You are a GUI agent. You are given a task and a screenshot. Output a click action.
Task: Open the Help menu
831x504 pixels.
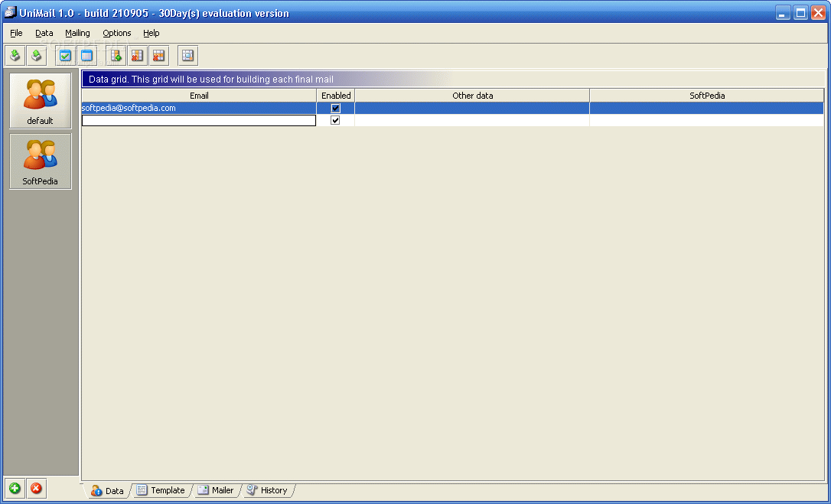click(151, 33)
